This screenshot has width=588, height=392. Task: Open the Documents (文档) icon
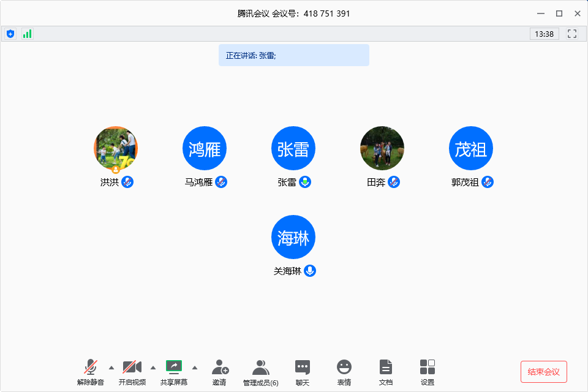coord(385,372)
